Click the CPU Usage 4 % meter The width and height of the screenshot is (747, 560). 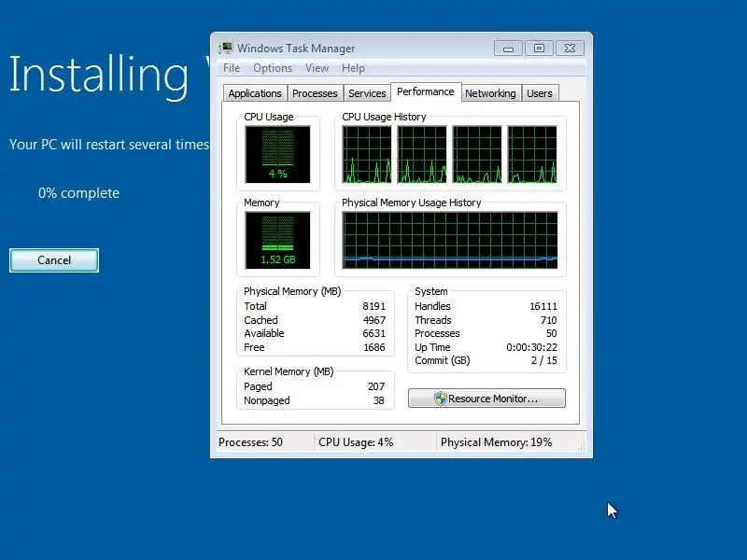point(277,154)
